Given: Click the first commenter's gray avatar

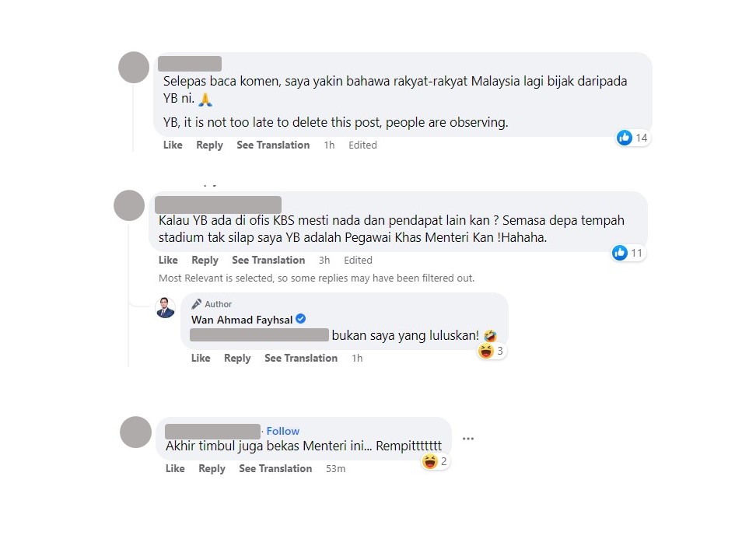Looking at the screenshot, I should pos(134,68).
